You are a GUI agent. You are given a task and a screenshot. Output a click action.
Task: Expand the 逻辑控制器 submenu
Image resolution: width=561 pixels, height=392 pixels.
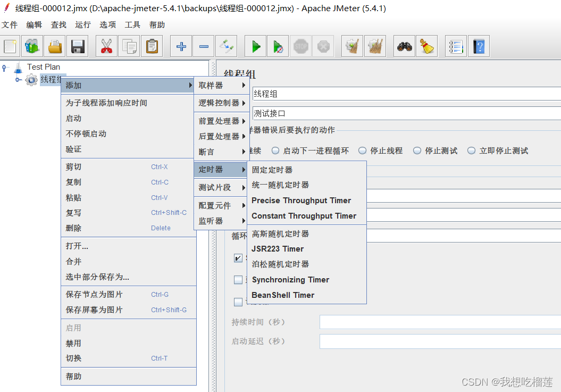pos(221,103)
